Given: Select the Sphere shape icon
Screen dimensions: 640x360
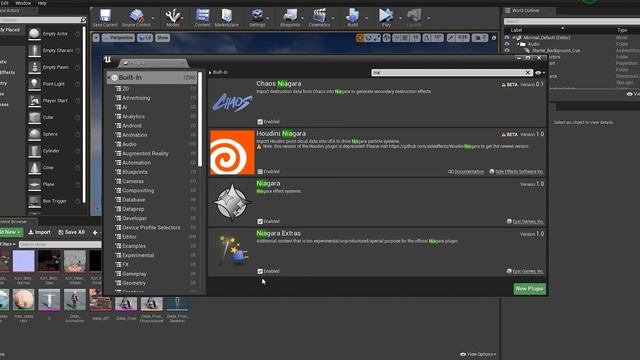Looking at the screenshot, I should [x=34, y=134].
